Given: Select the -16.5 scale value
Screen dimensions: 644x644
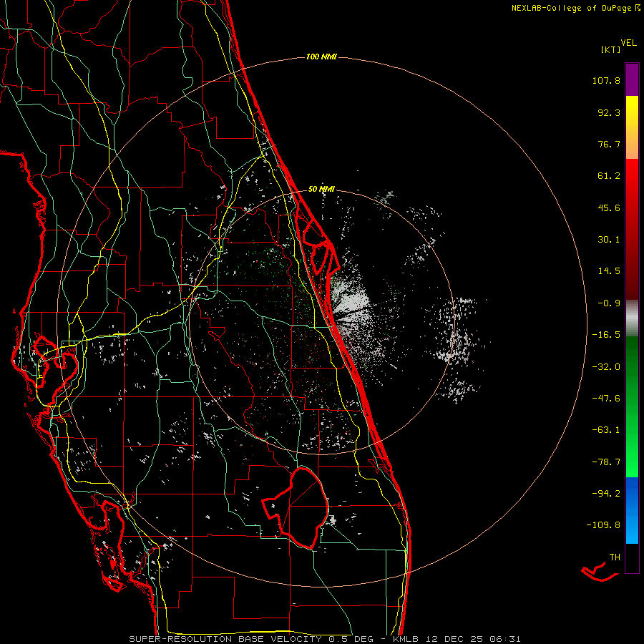Looking at the screenshot, I should [x=606, y=335].
